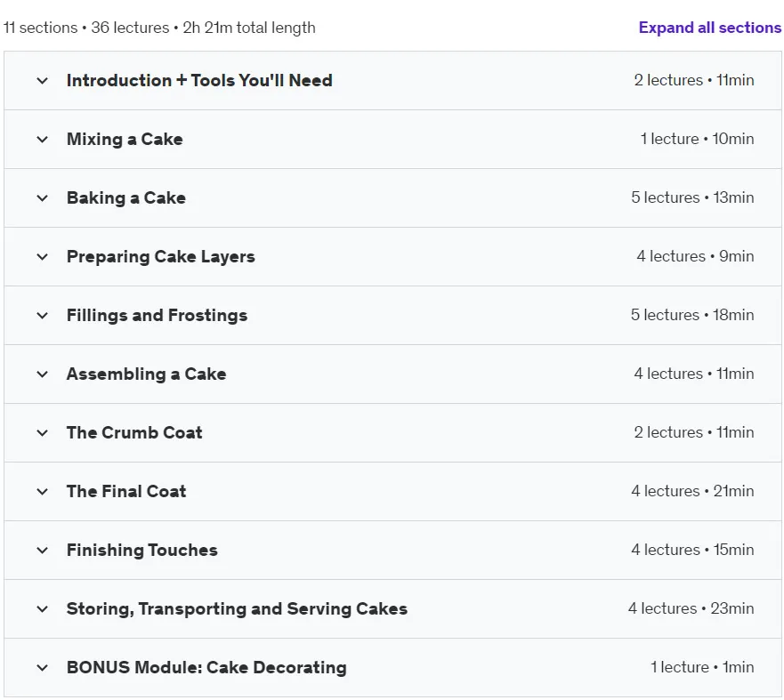Select the Storing, Transporting and Serving Cakes title
Screen dimensions: 784x700
coord(237,609)
